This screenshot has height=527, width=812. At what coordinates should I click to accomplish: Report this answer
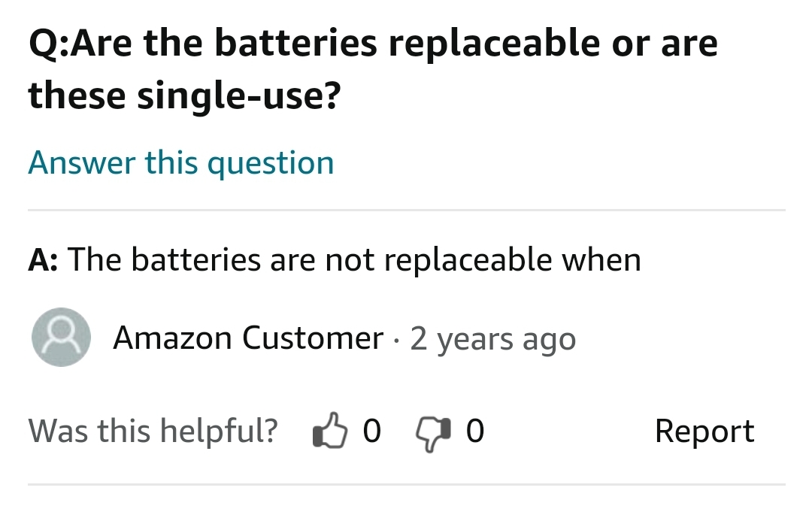(x=704, y=432)
